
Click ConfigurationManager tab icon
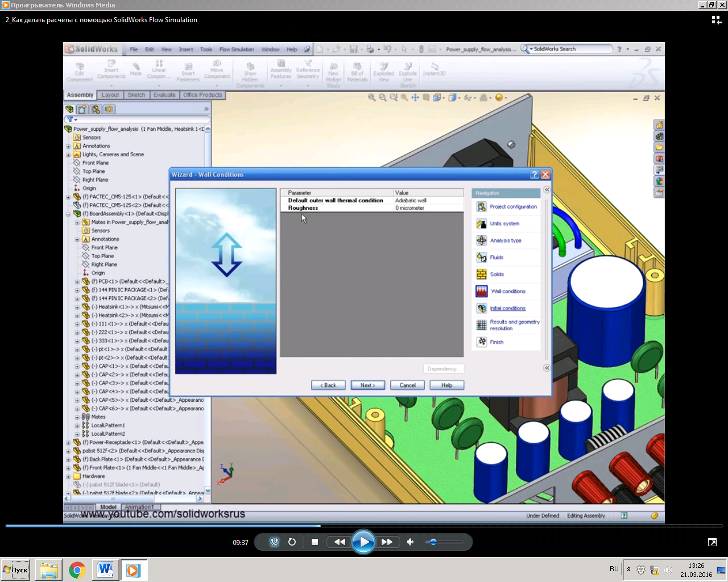(96, 109)
